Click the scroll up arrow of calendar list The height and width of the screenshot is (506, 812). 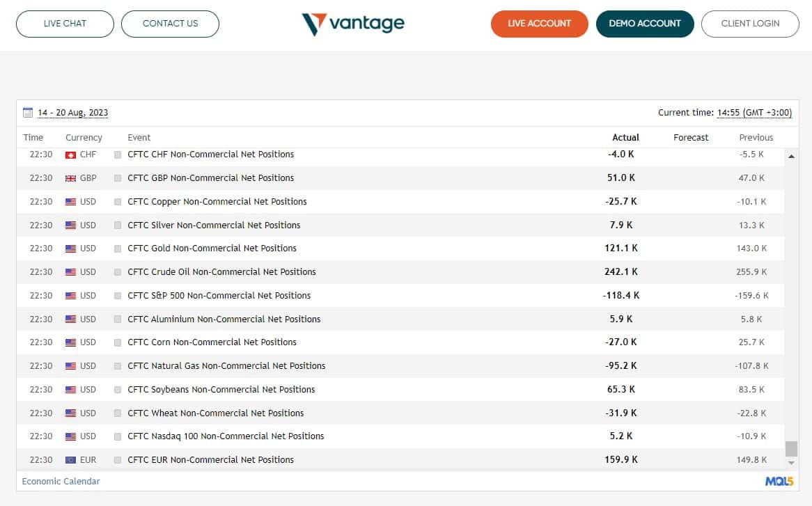click(791, 156)
